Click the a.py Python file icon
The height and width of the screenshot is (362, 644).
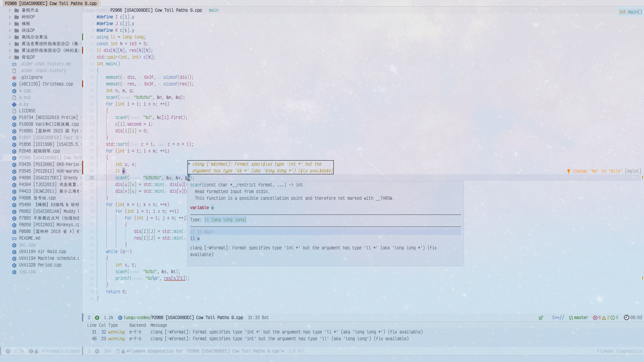pyautogui.click(x=14, y=104)
